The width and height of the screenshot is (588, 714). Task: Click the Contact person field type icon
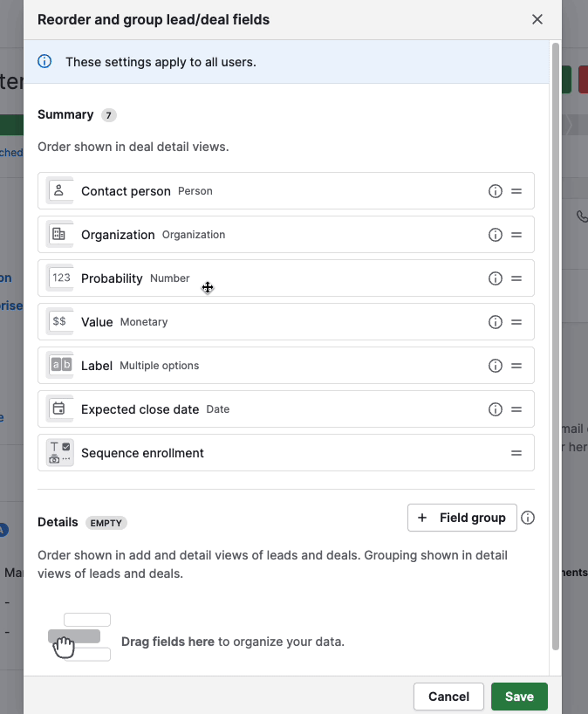[x=60, y=190]
